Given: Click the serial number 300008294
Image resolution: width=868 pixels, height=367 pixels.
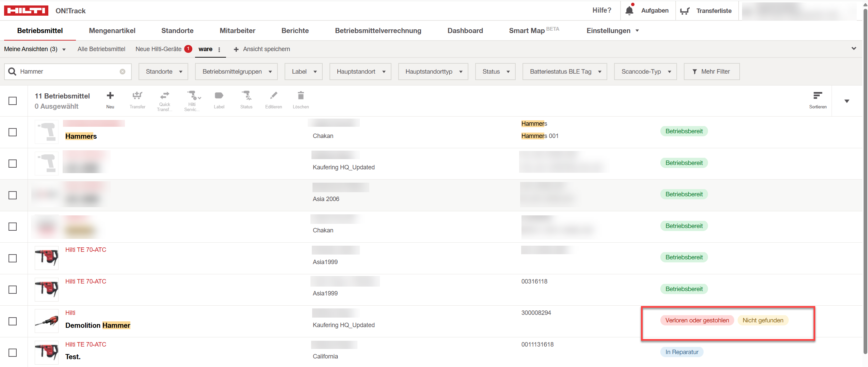Looking at the screenshot, I should click(536, 313).
